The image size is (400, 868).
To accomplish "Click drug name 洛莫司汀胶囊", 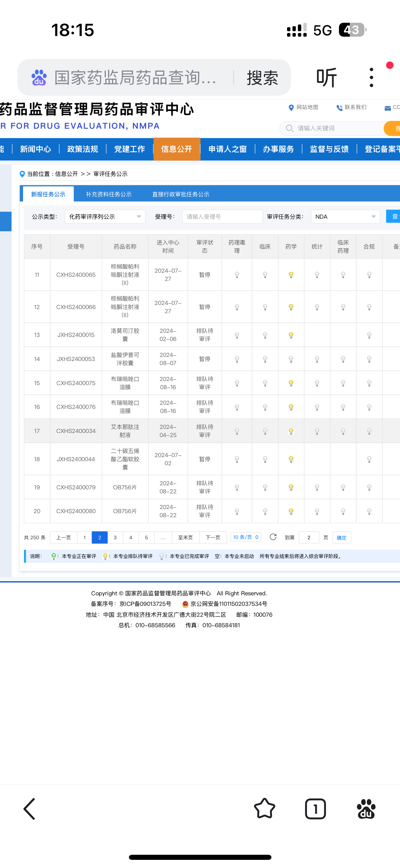I will coord(125,335).
